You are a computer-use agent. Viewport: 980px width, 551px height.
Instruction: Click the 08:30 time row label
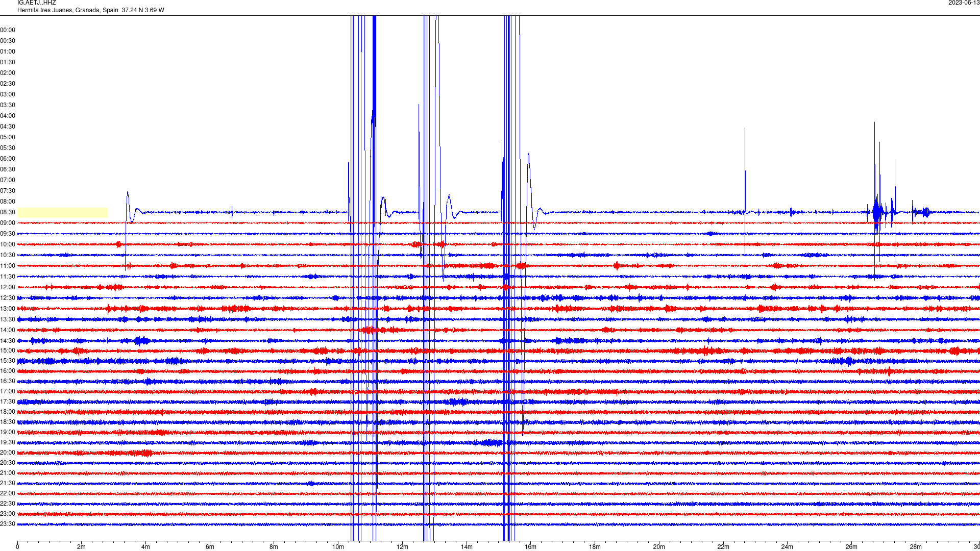click(8, 212)
